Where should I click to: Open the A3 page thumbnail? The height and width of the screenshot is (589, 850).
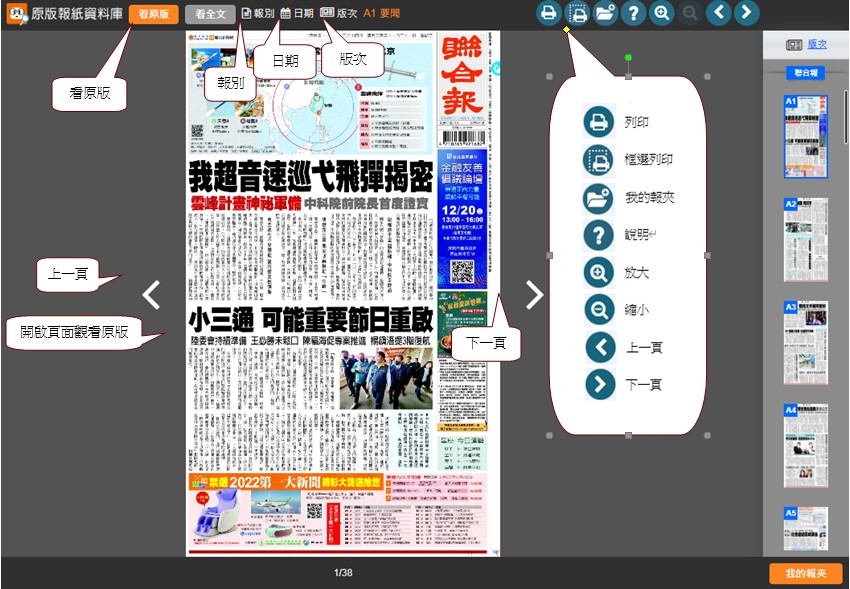pyautogui.click(x=806, y=342)
